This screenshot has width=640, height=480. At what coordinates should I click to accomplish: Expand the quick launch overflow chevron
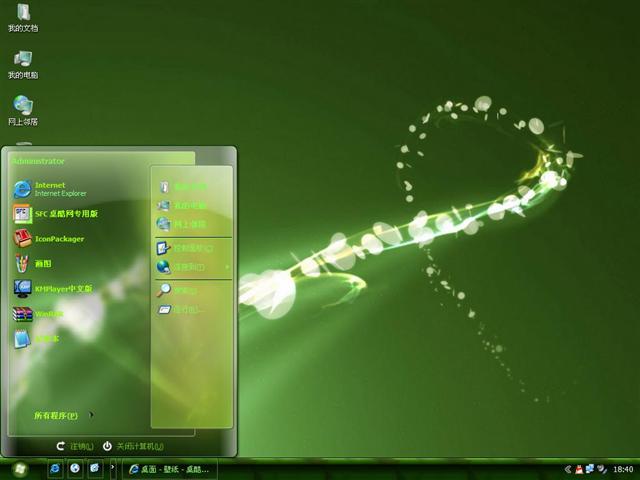(112, 468)
